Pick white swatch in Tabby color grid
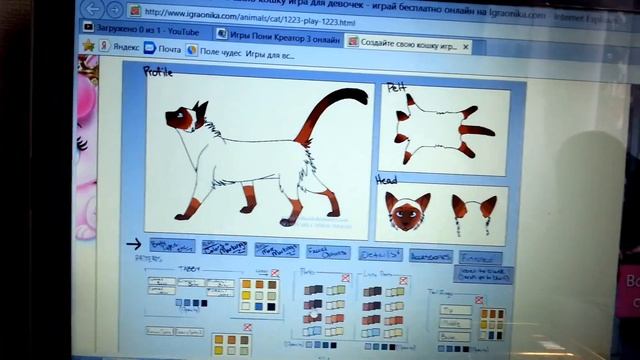Screen dimensions: 640x360 [x=246, y=305]
